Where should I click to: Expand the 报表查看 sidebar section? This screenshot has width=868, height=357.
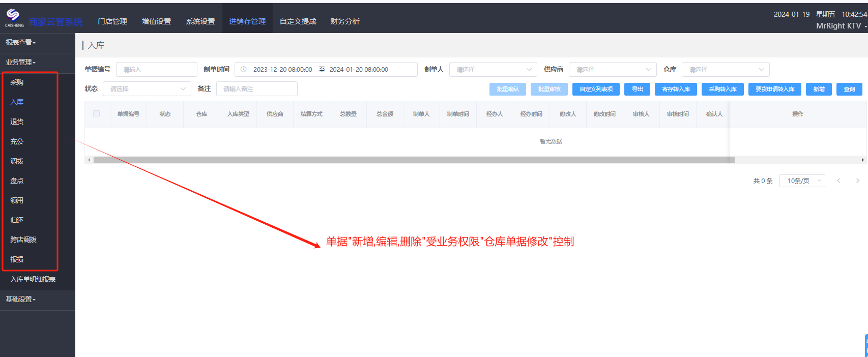click(21, 43)
